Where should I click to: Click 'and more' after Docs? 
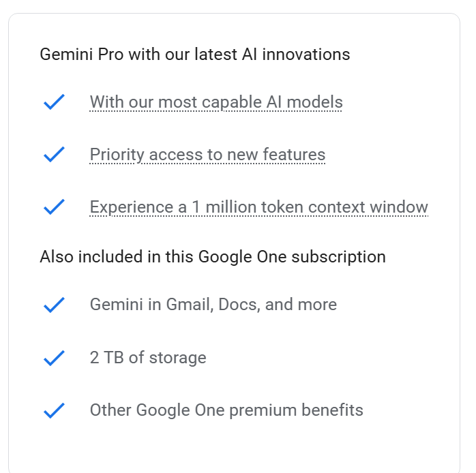coord(301,305)
